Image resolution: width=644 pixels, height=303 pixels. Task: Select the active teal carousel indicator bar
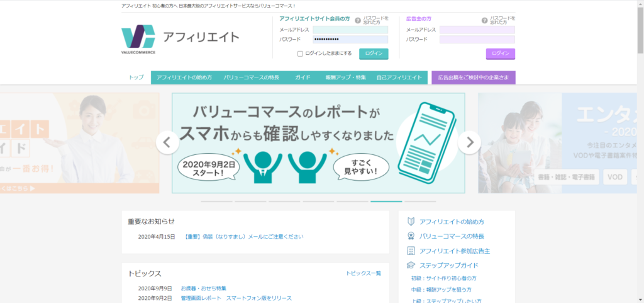[x=386, y=202]
